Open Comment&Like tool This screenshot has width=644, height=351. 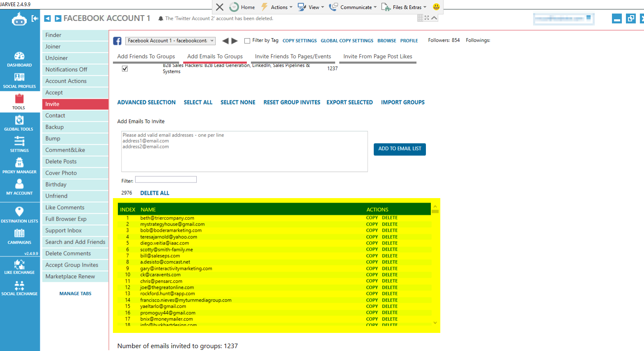point(75,150)
